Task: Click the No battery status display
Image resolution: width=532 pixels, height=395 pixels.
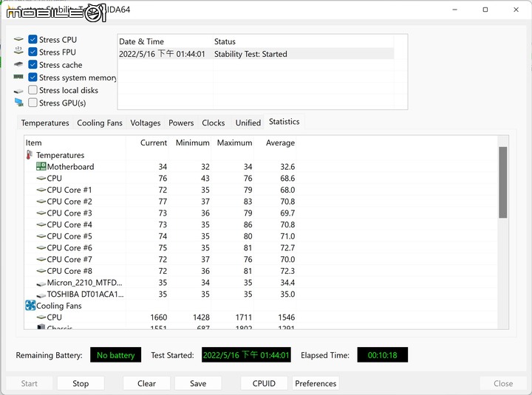Action: [x=116, y=354]
